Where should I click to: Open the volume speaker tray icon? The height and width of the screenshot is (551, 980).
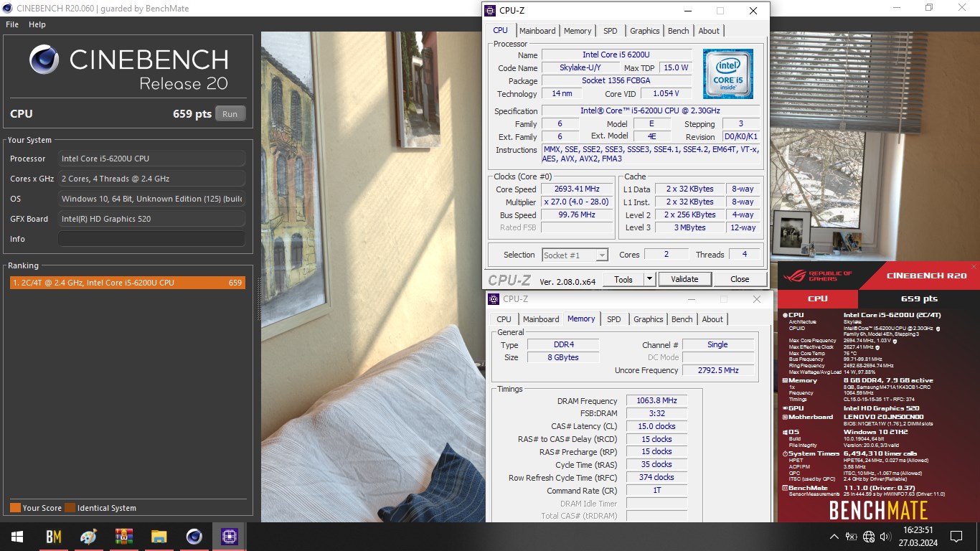pos(886,536)
